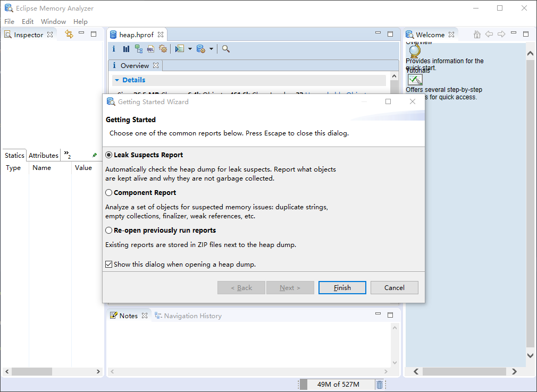Create a histogram with the bar chart icon
The width and height of the screenshot is (537, 392).
click(126, 49)
